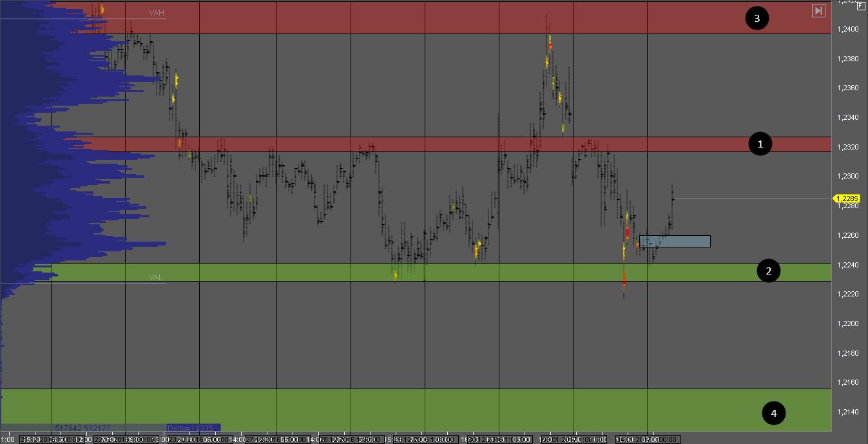Click the F box on price axis
This screenshot has width=868, height=444.
click(861, 5)
